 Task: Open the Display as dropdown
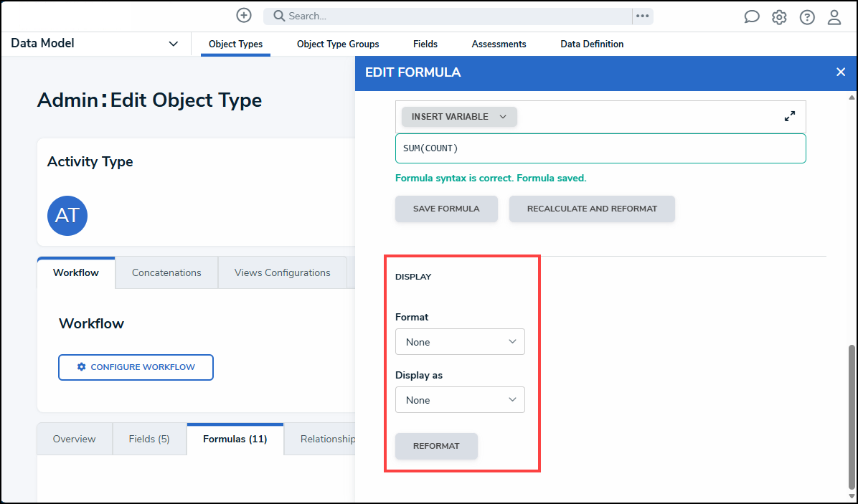460,400
